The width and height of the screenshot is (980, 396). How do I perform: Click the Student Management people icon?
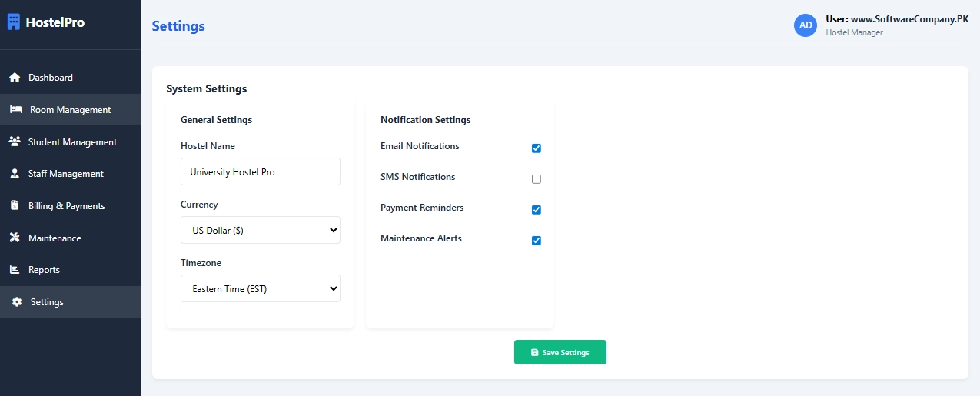click(15, 142)
